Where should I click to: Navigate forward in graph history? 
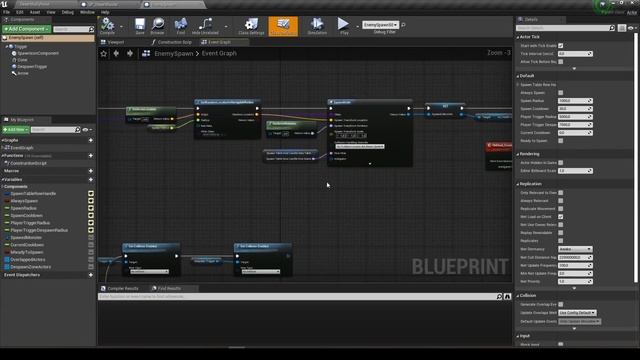coord(130,53)
